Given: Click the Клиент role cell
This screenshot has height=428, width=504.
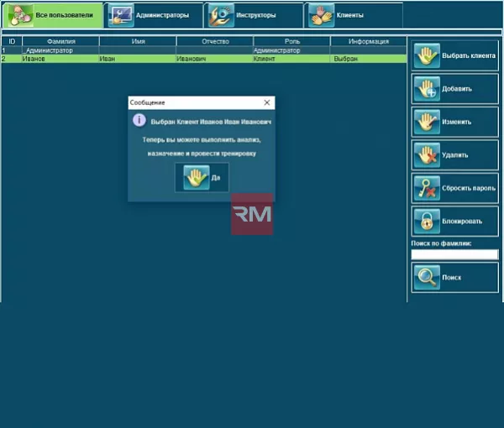Looking at the screenshot, I should (291, 59).
